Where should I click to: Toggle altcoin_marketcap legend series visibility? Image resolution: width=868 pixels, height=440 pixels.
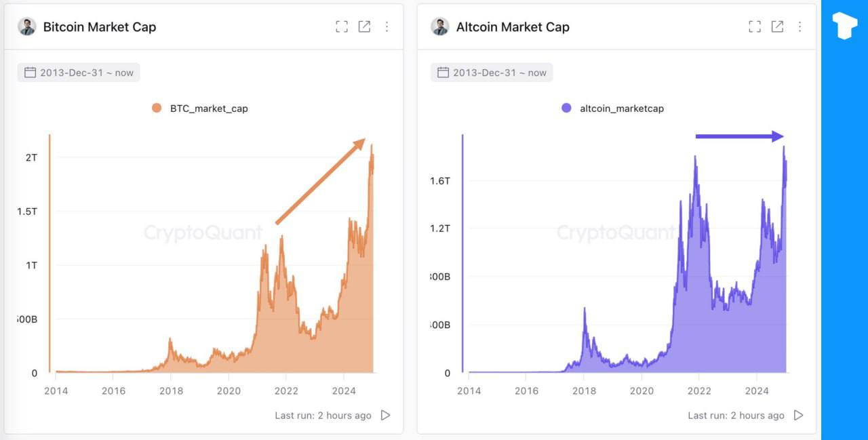point(621,108)
